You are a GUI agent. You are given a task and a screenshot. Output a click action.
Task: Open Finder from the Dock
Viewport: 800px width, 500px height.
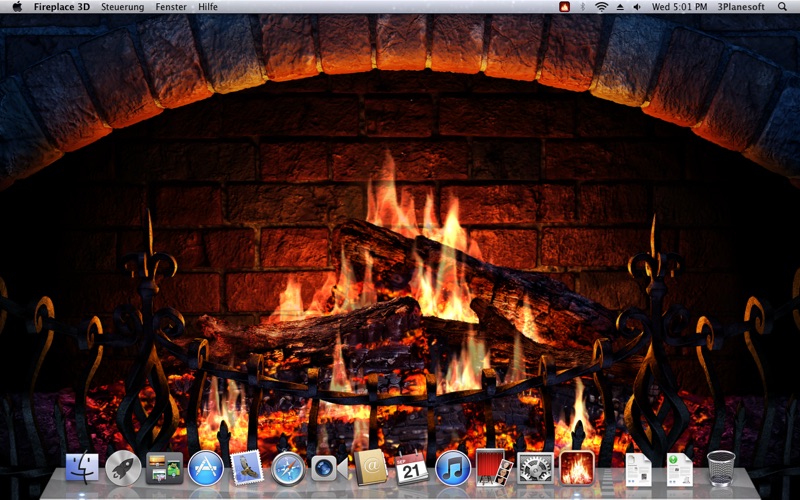point(82,468)
